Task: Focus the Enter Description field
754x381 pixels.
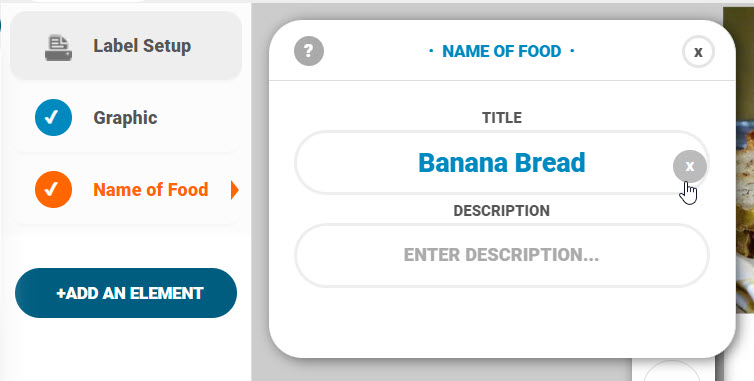Action: 502,255
